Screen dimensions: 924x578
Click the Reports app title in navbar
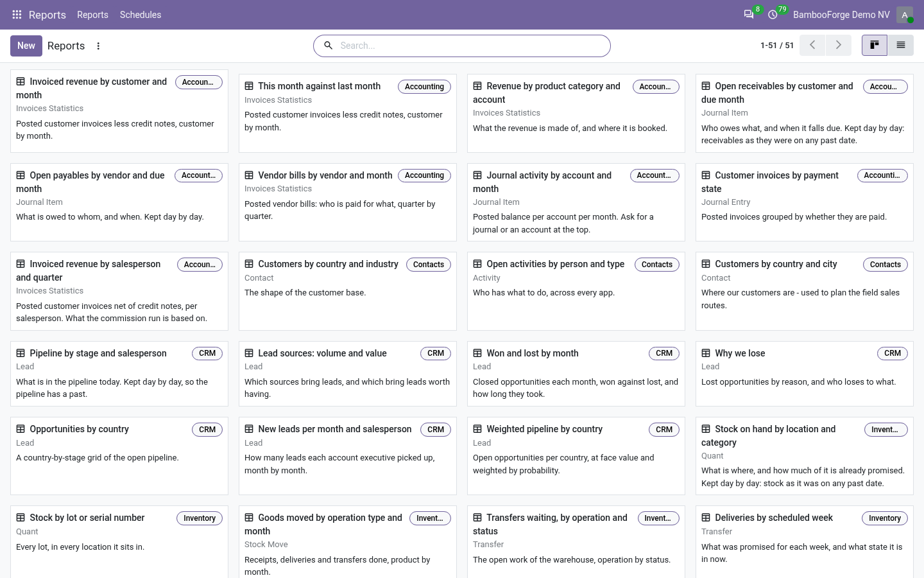tap(47, 15)
